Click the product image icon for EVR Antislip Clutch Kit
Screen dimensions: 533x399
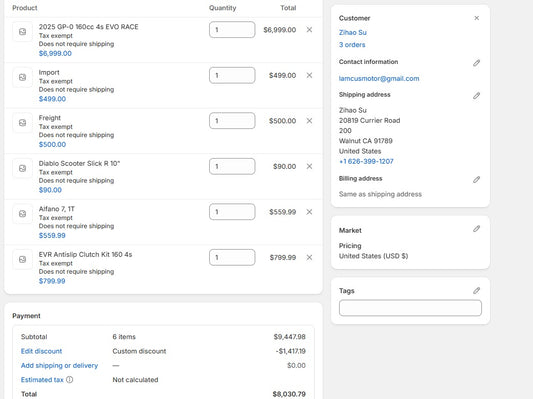coord(22,259)
